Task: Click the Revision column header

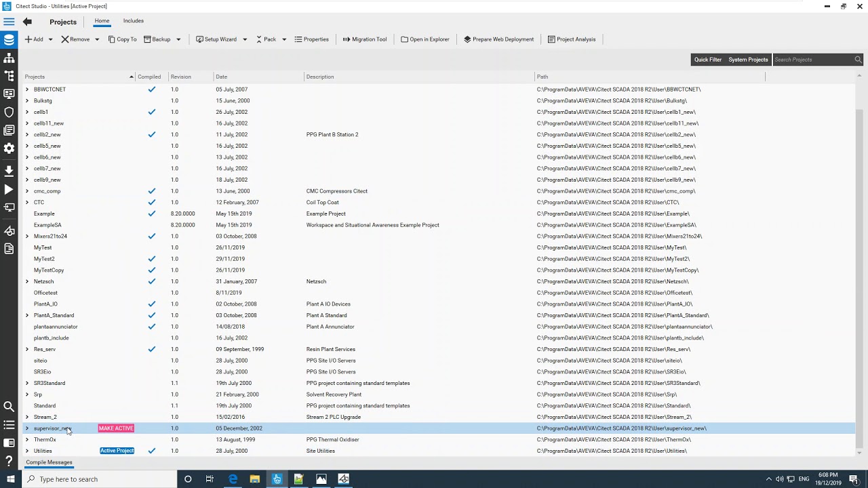Action: click(191, 77)
